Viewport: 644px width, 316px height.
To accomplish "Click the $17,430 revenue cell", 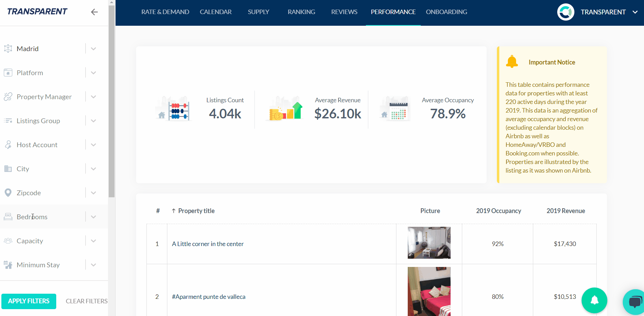I will [x=565, y=244].
